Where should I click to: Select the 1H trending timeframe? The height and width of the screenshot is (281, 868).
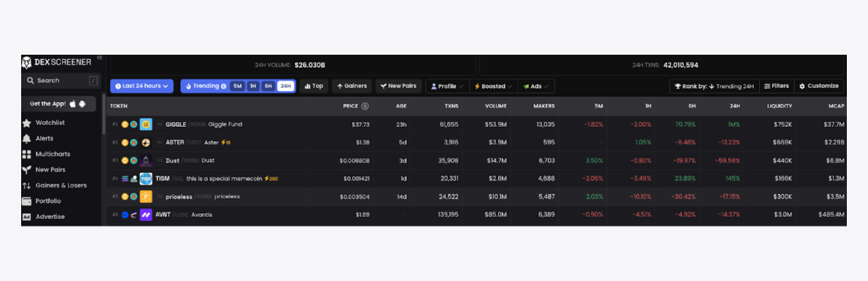[253, 86]
